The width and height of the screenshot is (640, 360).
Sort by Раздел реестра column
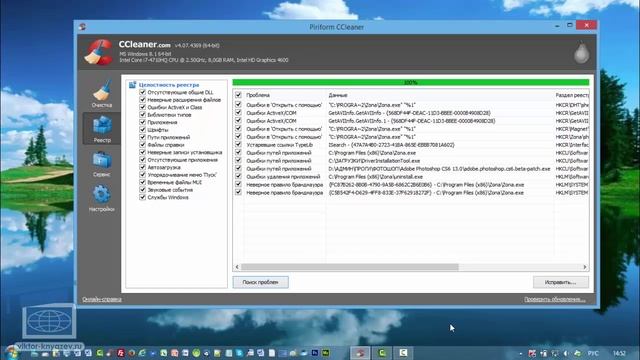coord(571,95)
